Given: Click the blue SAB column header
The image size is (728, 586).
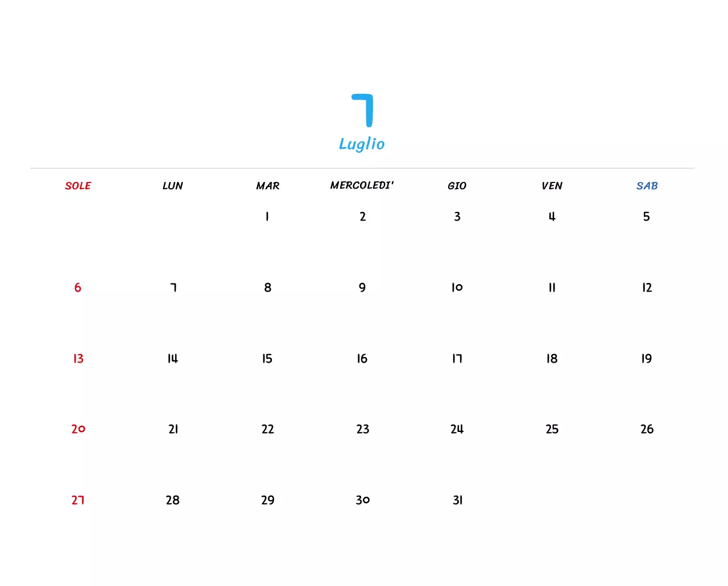Looking at the screenshot, I should pos(647,185).
